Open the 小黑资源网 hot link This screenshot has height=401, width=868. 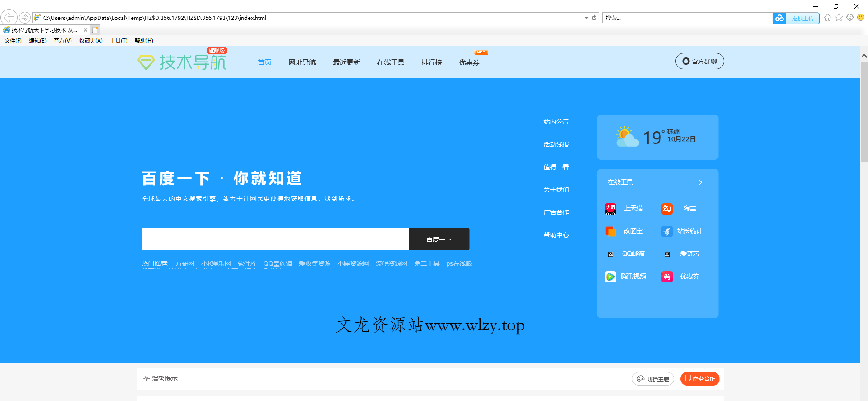(353, 263)
